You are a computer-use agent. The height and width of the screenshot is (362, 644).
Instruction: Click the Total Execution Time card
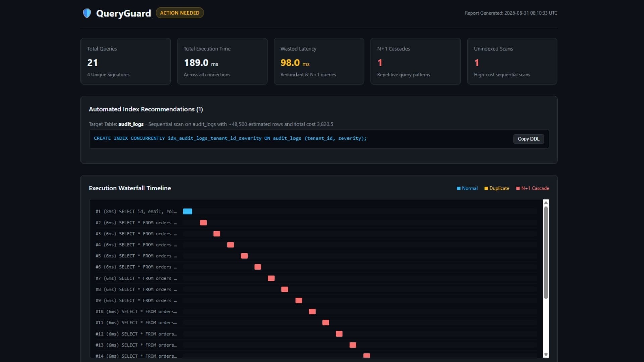pos(222,61)
